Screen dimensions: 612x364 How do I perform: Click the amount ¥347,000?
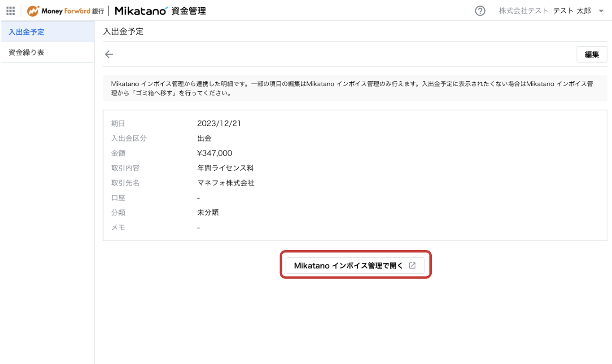(x=215, y=153)
